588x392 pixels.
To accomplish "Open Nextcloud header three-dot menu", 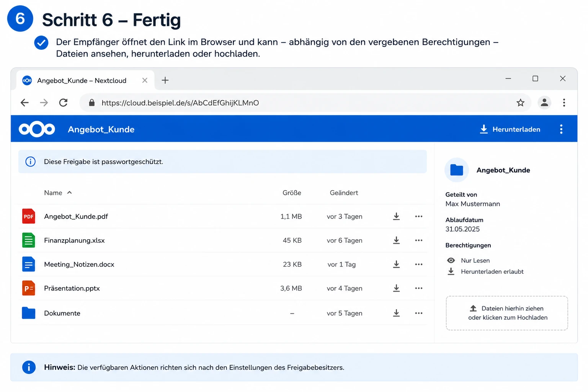I will click(561, 129).
